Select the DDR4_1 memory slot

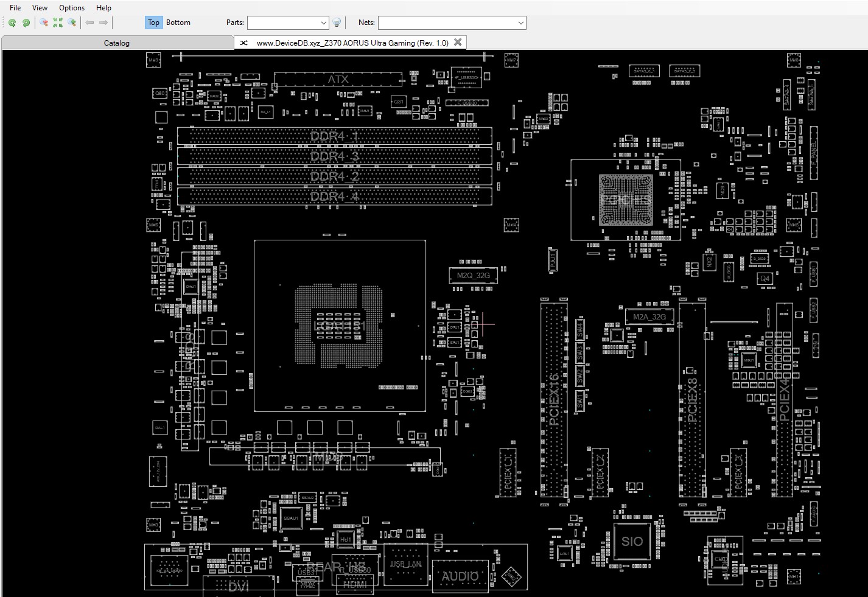pos(334,136)
